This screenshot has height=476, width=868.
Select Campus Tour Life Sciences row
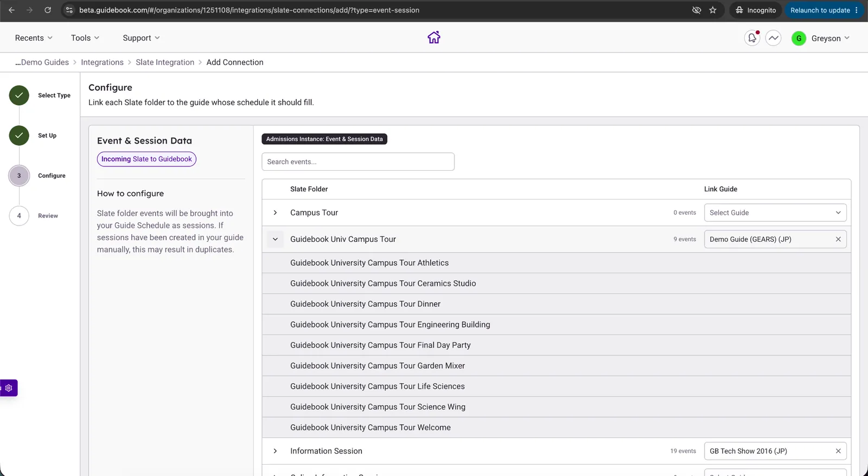(556, 387)
